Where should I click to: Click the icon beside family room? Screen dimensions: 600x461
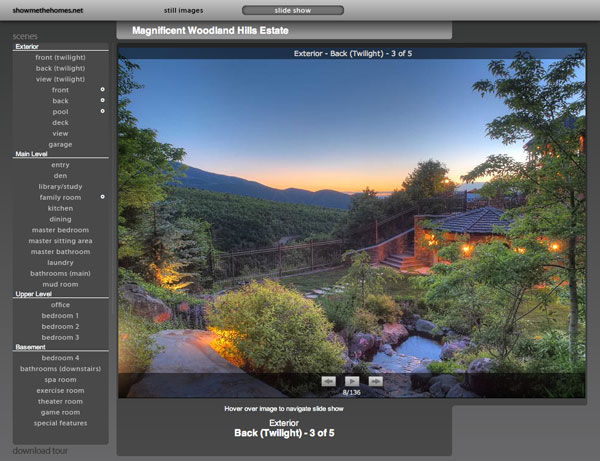click(x=102, y=197)
